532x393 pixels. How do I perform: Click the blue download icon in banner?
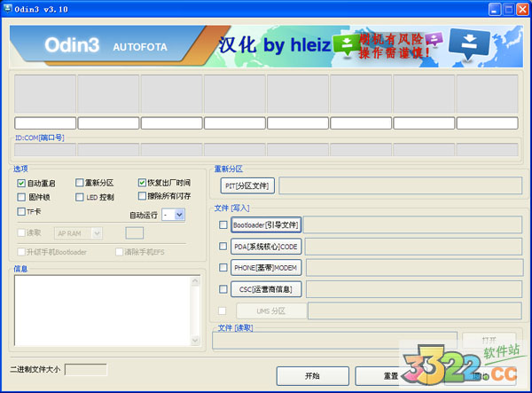[469, 44]
